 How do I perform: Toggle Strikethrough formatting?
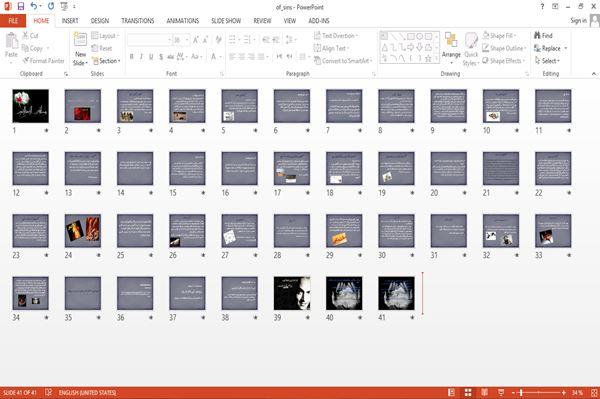tap(170, 57)
